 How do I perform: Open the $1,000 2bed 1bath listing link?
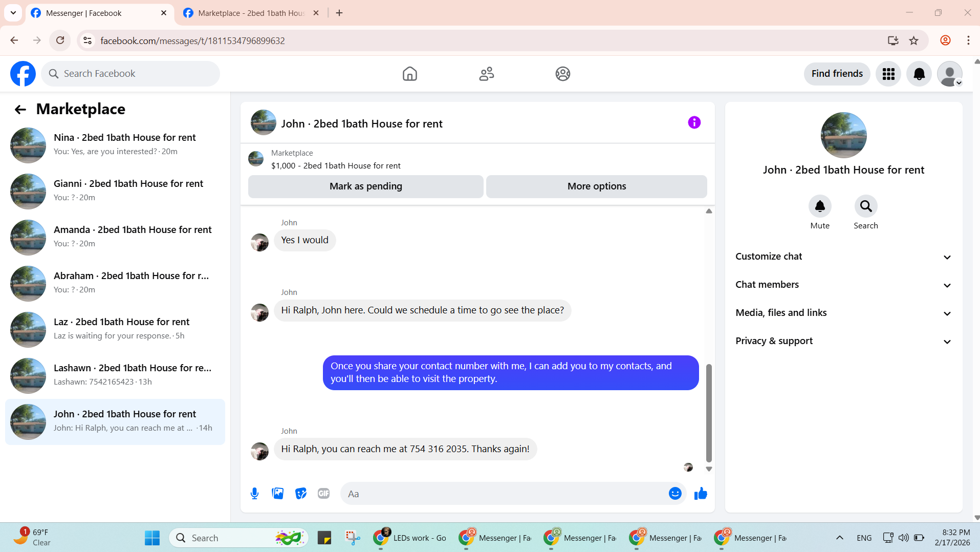[x=336, y=166]
